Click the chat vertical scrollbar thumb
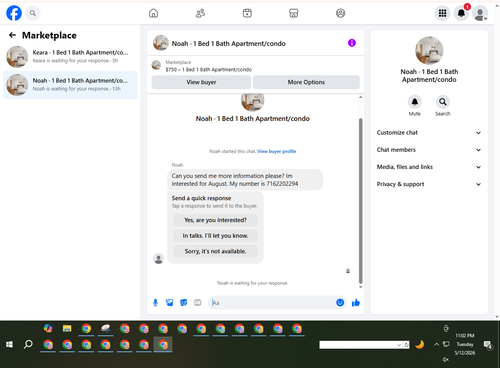500x368 pixels. 360,201
